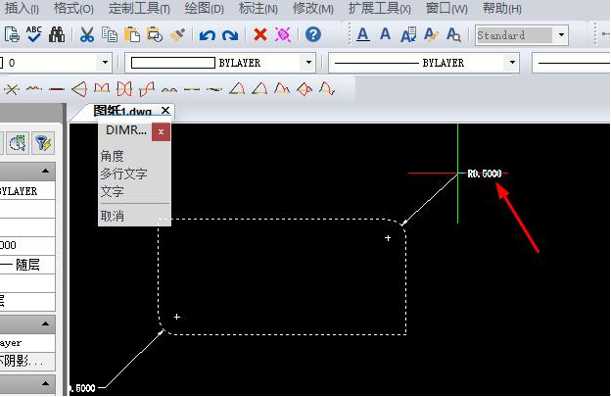Choose 角度 in the DIMR popup
611x397 pixels.
(x=112, y=156)
